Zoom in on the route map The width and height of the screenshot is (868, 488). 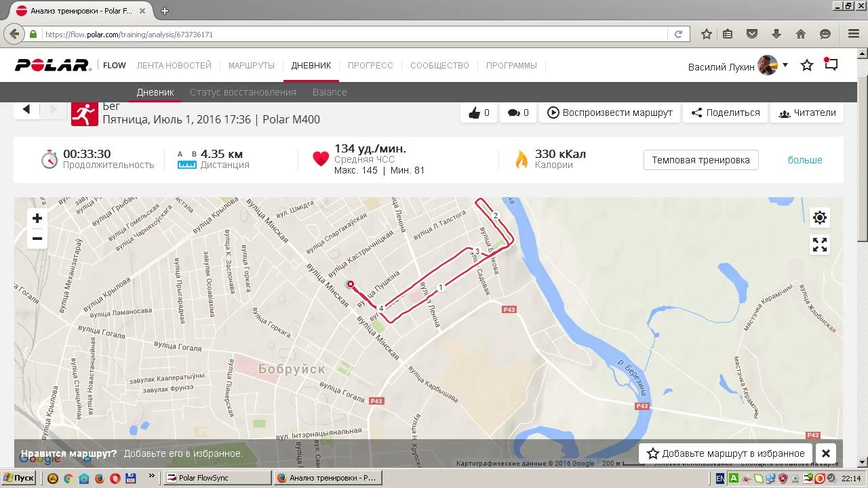click(x=37, y=218)
